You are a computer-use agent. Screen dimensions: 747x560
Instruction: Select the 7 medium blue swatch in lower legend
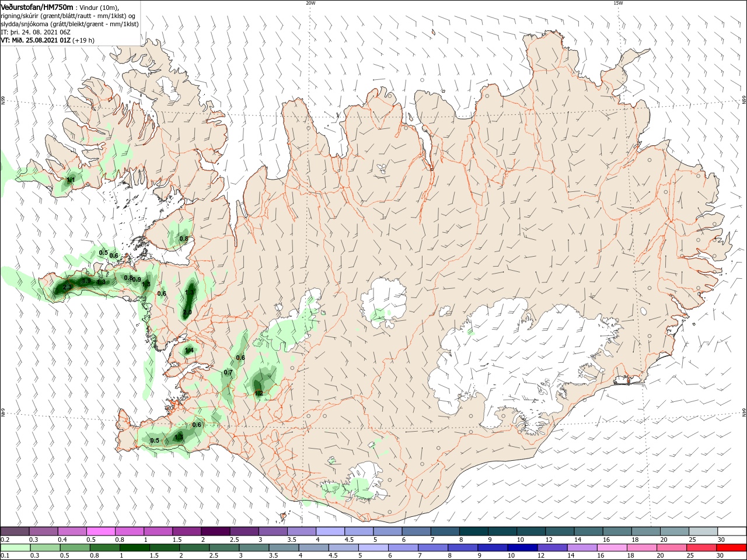[x=432, y=548]
